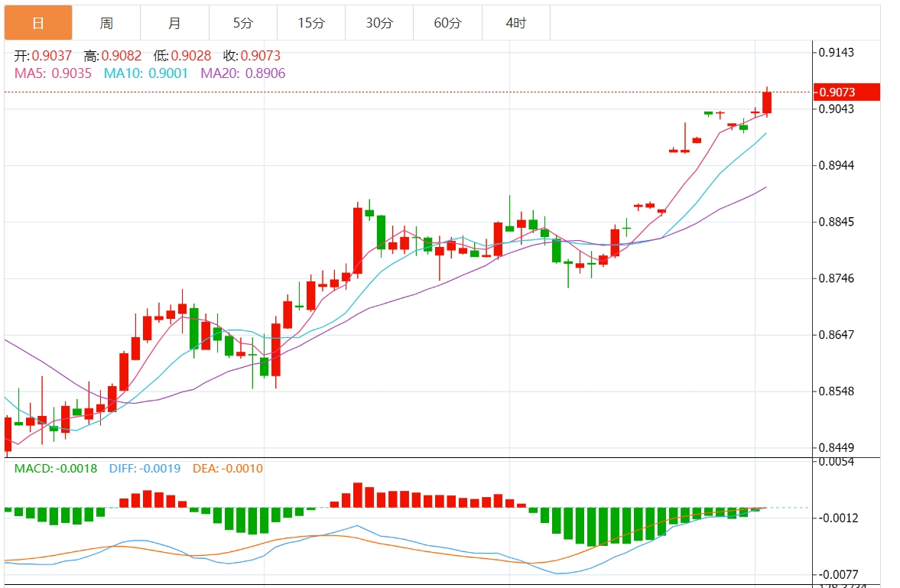Open the 月 monthly chart tab

[174, 23]
